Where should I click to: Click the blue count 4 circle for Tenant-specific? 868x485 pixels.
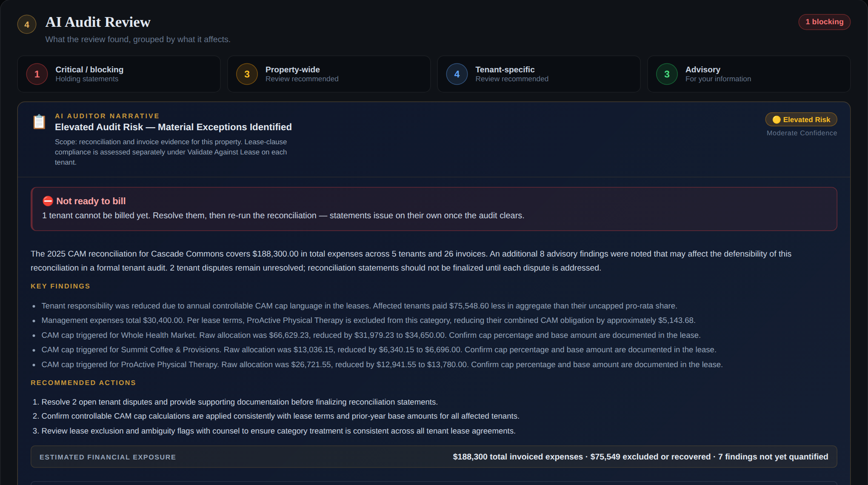tap(457, 74)
